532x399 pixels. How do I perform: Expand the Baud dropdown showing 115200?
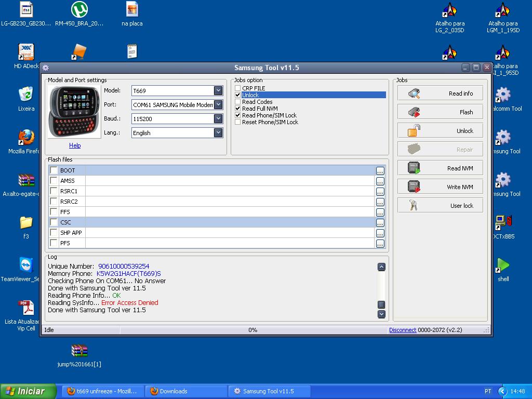(x=218, y=118)
